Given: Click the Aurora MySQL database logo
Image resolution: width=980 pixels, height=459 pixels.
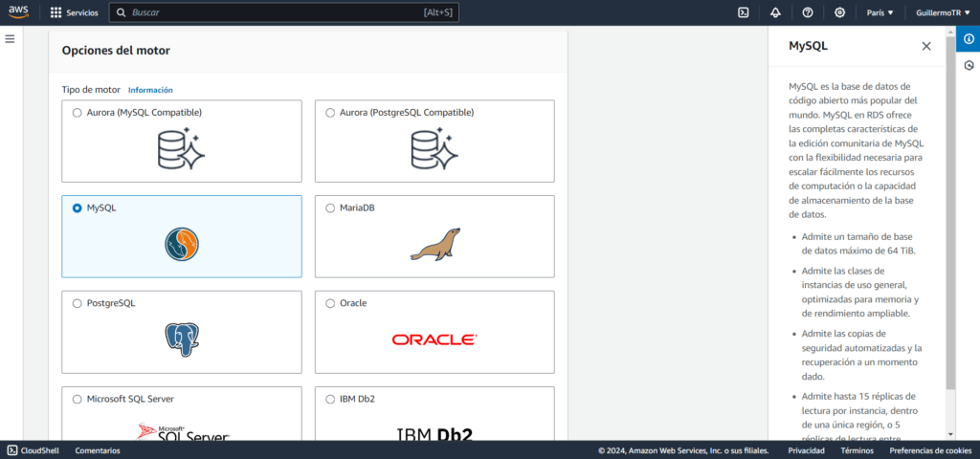Looking at the screenshot, I should pos(181,148).
